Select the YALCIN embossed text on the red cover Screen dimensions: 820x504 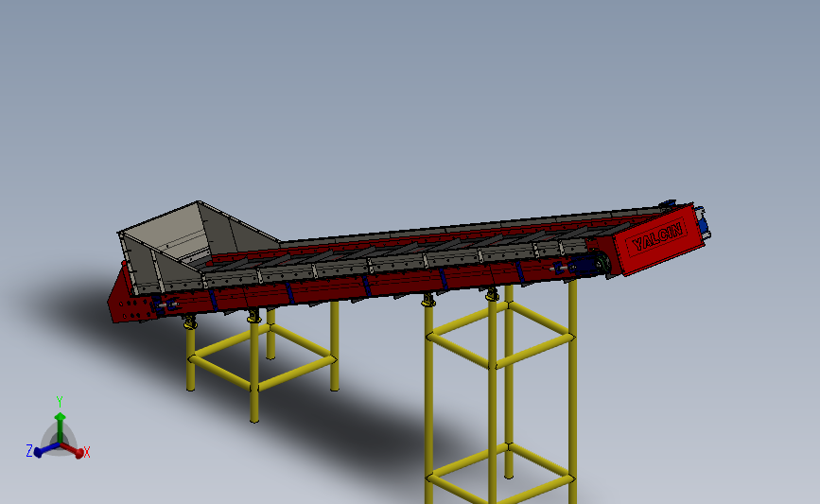point(658,236)
